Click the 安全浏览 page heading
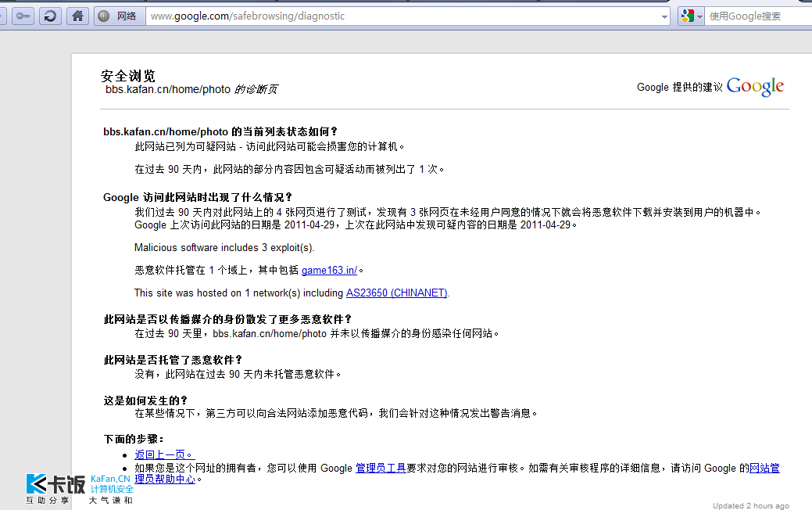Image resolution: width=812 pixels, height=510 pixels. [128, 76]
